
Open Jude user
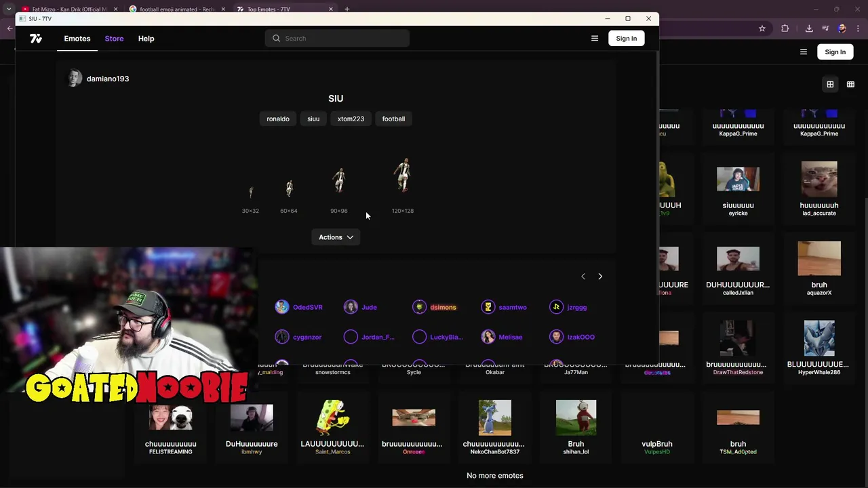(360, 307)
